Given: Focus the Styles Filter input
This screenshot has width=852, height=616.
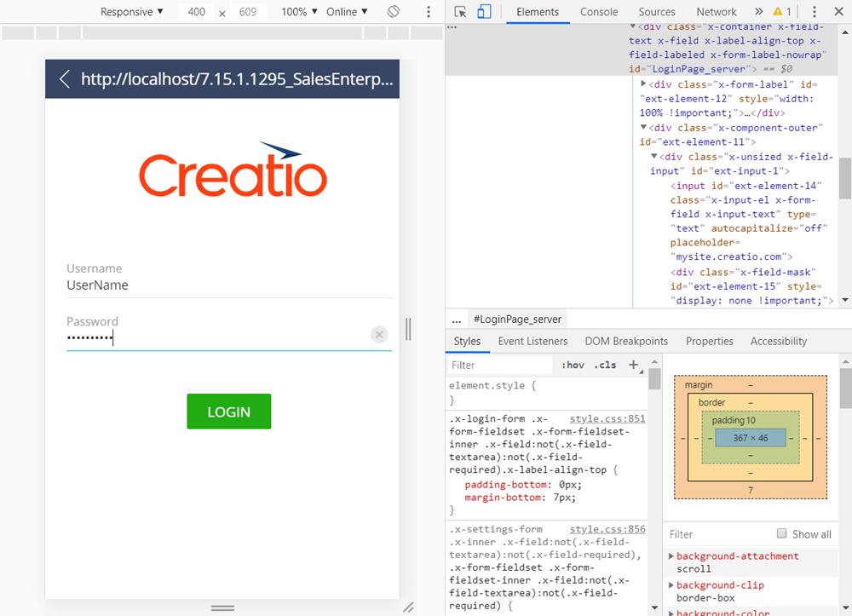Looking at the screenshot, I should [498, 365].
